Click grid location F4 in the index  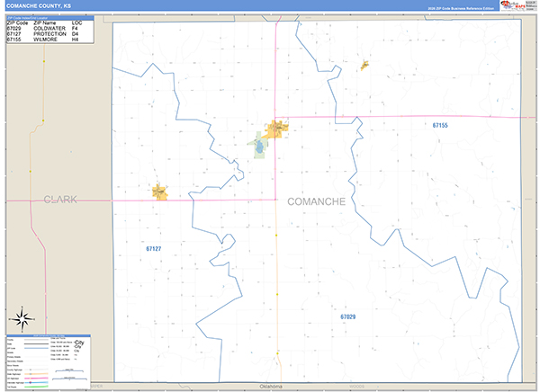click(75, 29)
